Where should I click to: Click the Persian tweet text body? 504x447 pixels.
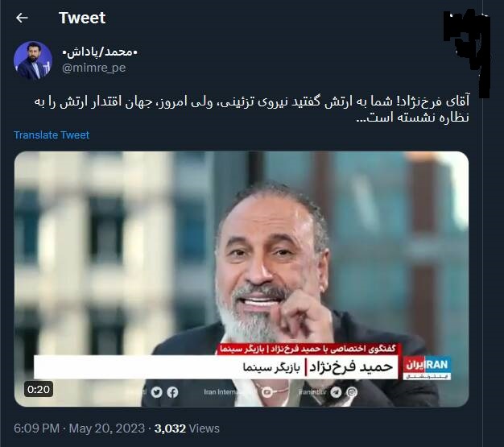coord(252,110)
